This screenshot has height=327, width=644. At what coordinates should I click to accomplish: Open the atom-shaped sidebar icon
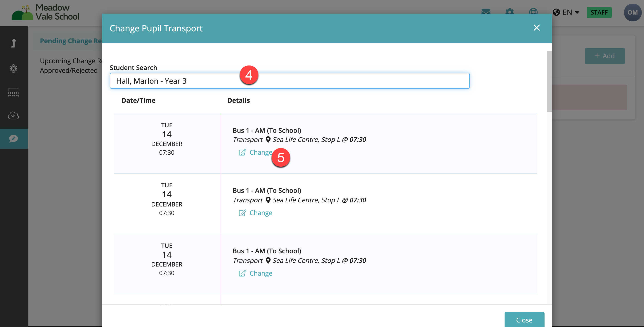tap(13, 68)
